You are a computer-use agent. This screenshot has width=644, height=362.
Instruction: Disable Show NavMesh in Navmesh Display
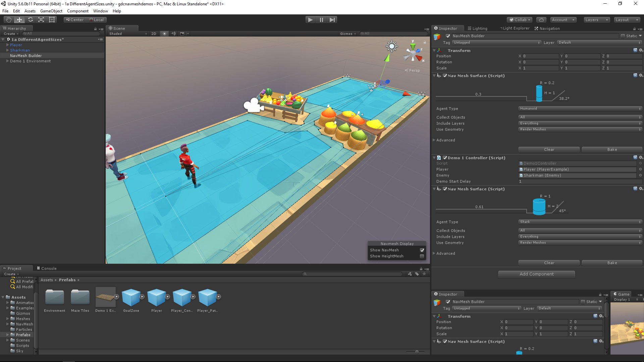point(422,250)
